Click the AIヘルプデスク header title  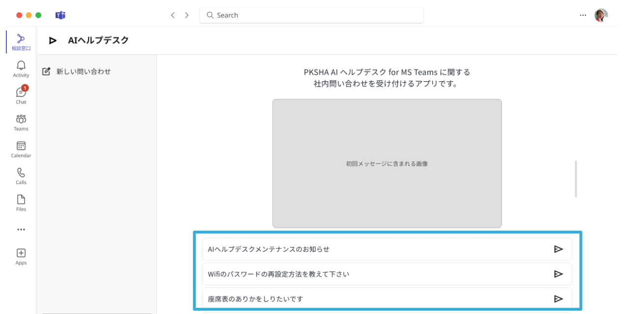point(98,40)
